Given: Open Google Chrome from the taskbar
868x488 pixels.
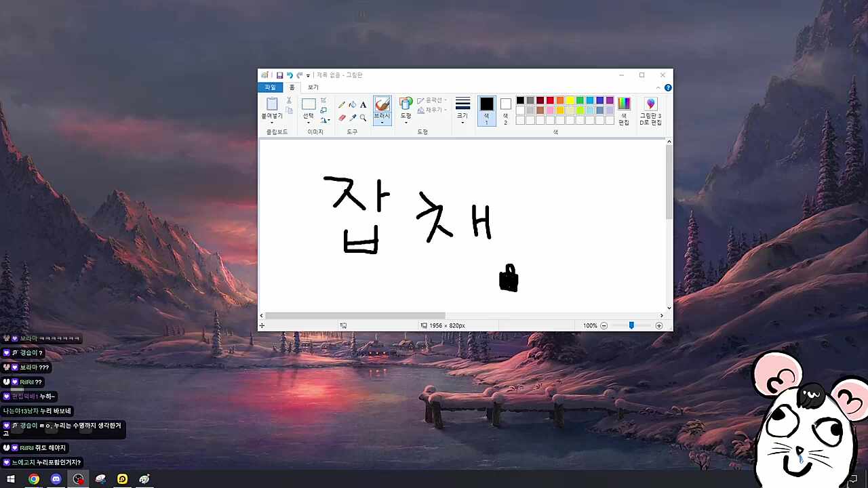Looking at the screenshot, I should coord(34,479).
